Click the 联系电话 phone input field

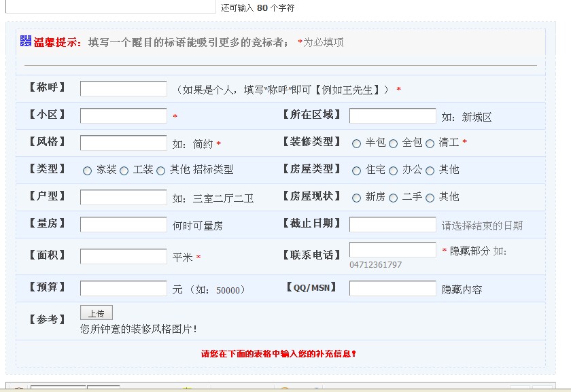[x=393, y=250]
